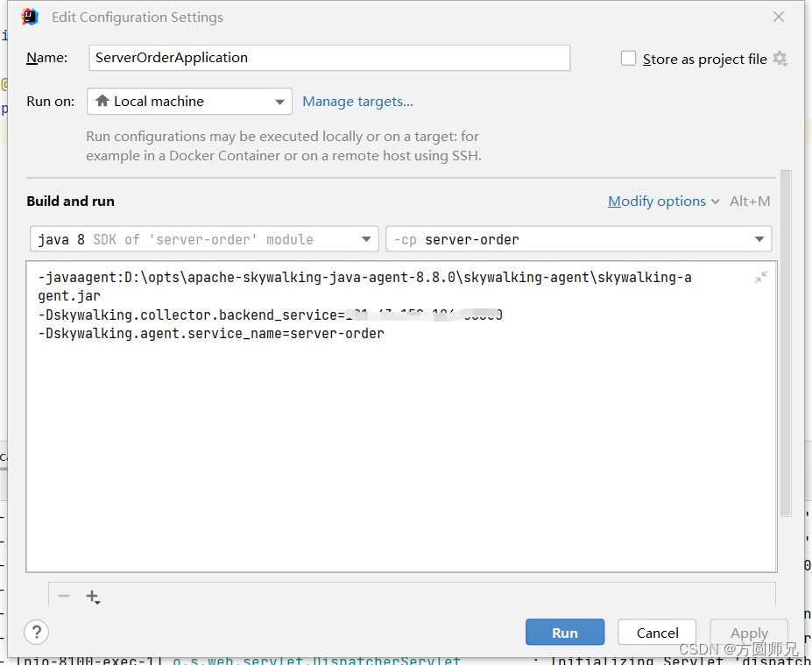Click the dialog's vertical scrollbar

786,343
